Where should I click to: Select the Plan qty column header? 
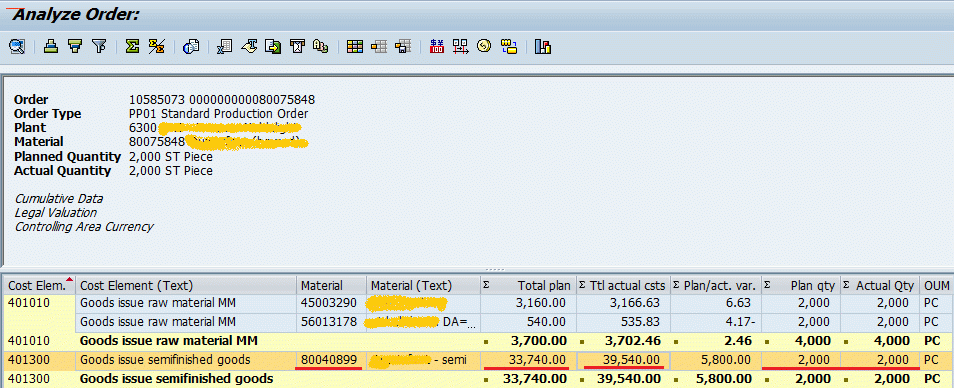coord(801,285)
